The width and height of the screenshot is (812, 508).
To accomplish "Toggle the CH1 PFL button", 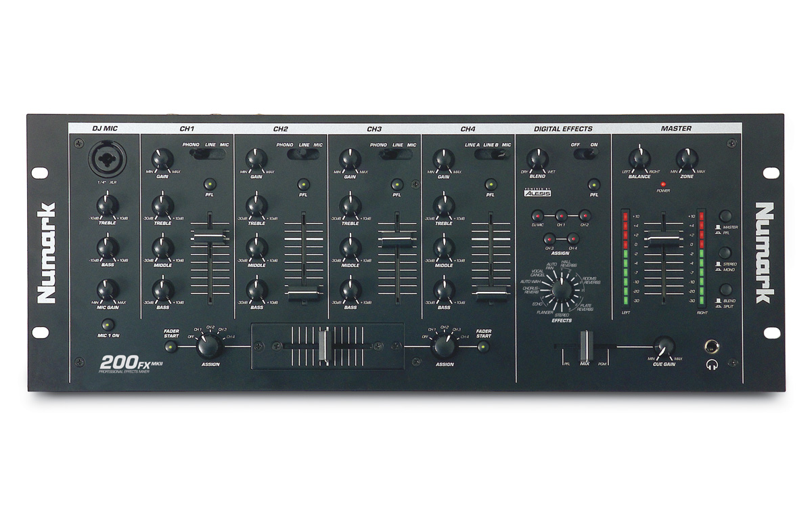I will pyautogui.click(x=210, y=184).
